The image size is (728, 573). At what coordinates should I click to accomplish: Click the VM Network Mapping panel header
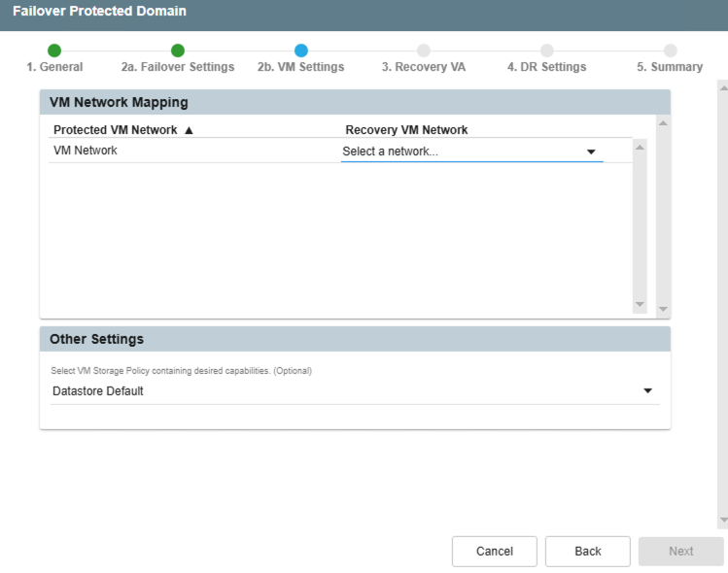(355, 102)
